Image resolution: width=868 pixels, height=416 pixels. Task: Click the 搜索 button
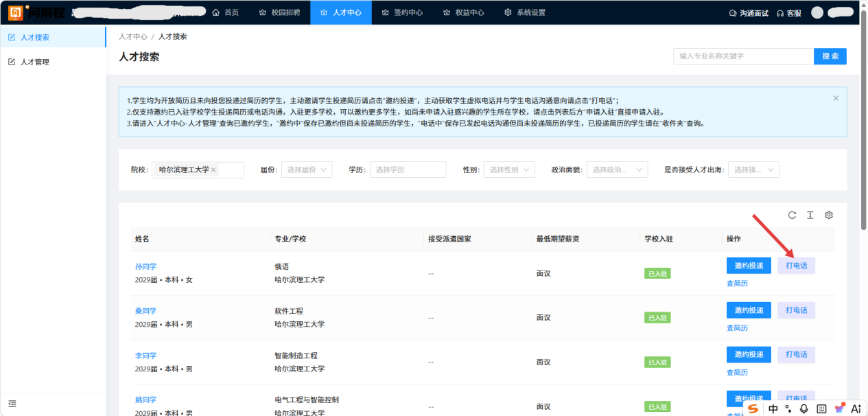(830, 56)
